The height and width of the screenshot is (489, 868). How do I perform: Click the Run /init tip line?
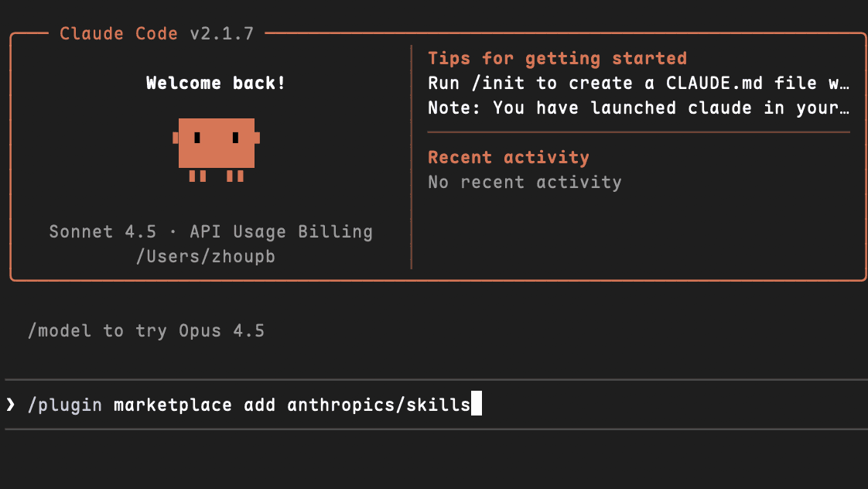point(638,83)
